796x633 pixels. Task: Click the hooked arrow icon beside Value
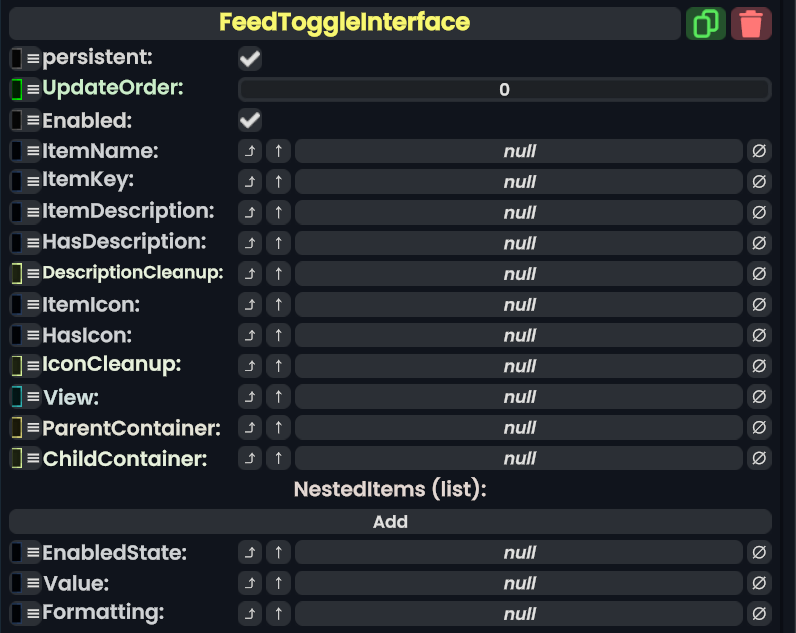click(250, 583)
